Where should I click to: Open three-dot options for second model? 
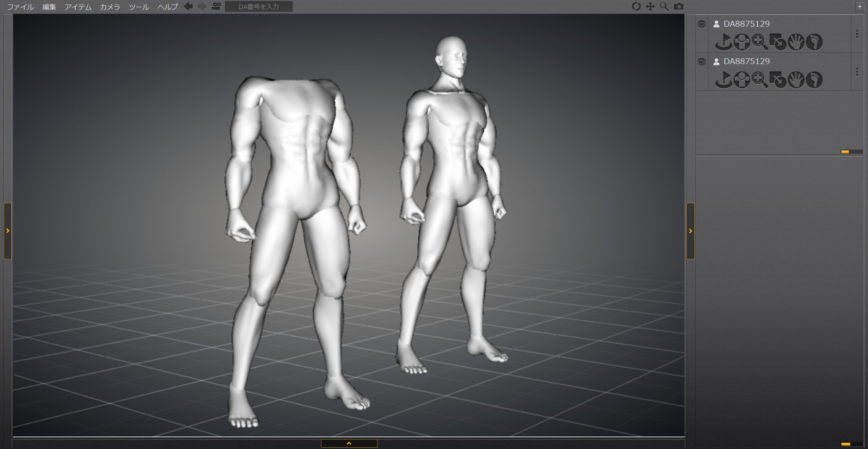coord(857,71)
